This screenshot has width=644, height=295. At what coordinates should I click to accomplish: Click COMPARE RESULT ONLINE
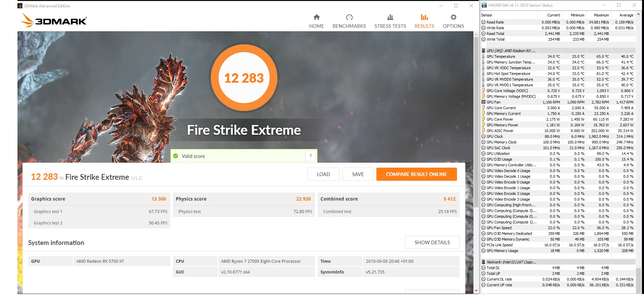point(416,174)
